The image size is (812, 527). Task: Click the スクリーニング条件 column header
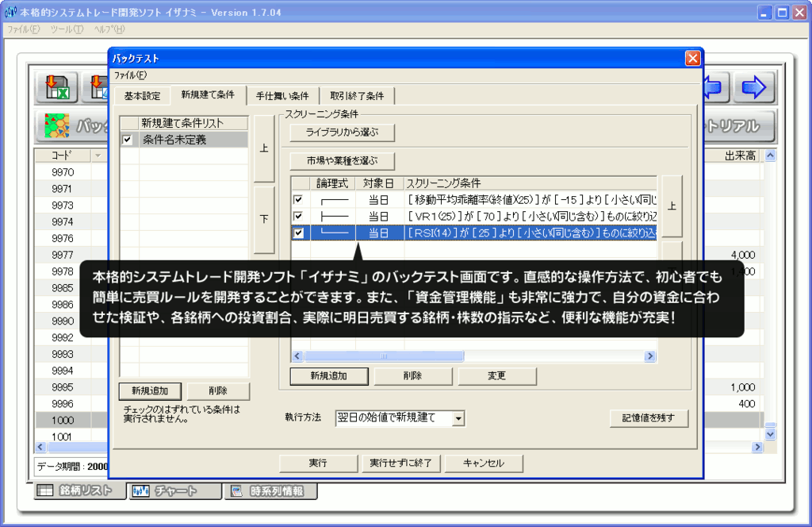click(530, 183)
